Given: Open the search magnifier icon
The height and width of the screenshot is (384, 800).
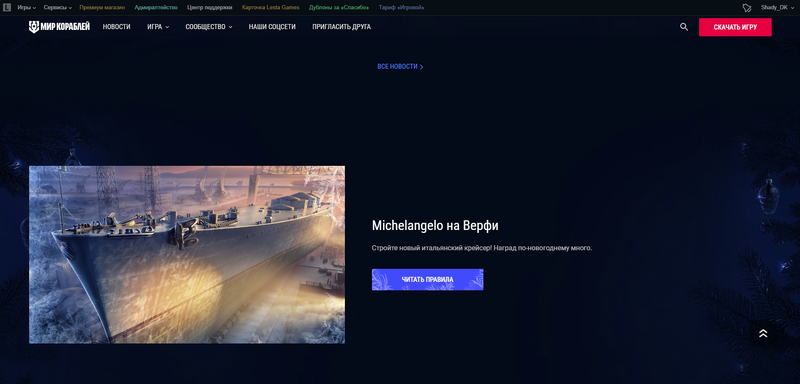Looking at the screenshot, I should point(684,27).
